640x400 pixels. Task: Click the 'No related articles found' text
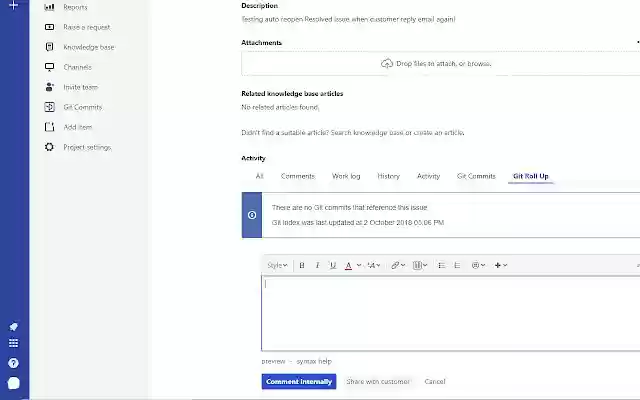[280, 107]
